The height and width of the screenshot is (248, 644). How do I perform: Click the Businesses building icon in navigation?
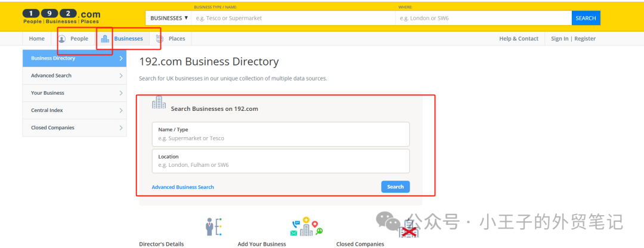pos(105,39)
